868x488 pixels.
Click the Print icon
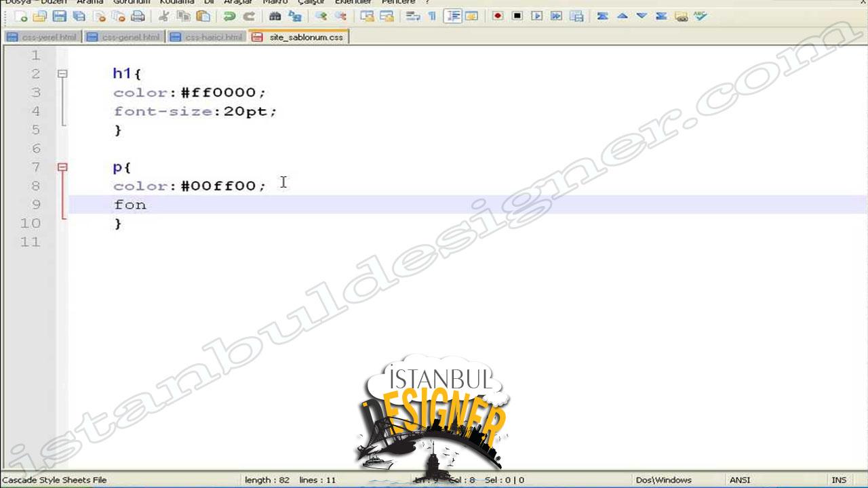coord(138,16)
